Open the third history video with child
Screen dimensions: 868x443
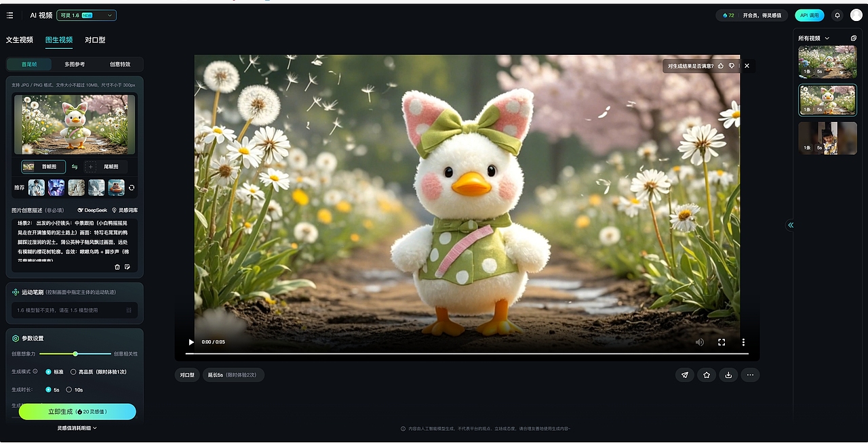827,138
